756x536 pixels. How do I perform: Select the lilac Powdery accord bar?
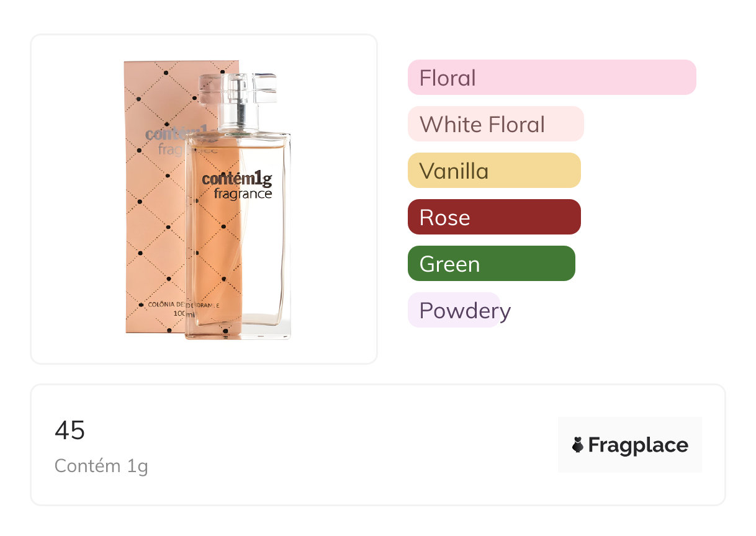pos(454,310)
